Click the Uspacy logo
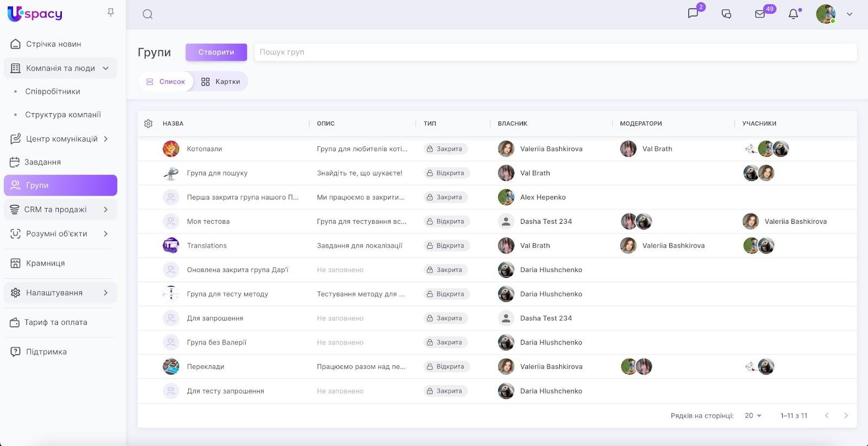 35,14
